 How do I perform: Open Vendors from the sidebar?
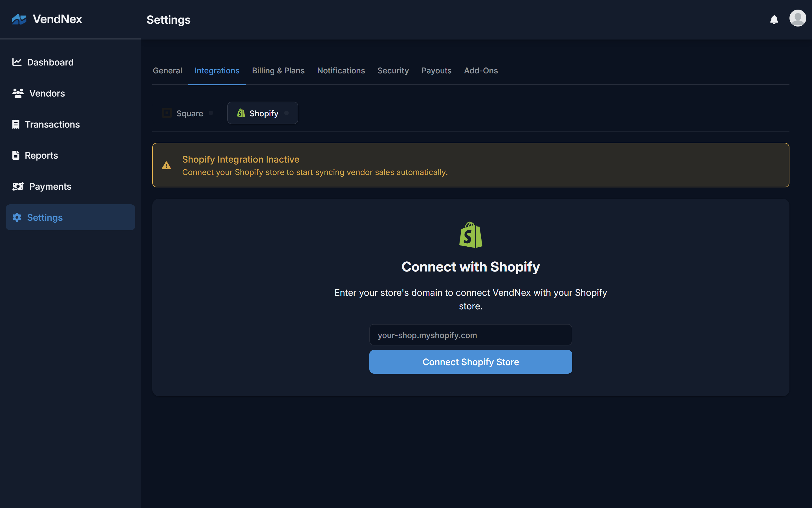[x=70, y=93]
